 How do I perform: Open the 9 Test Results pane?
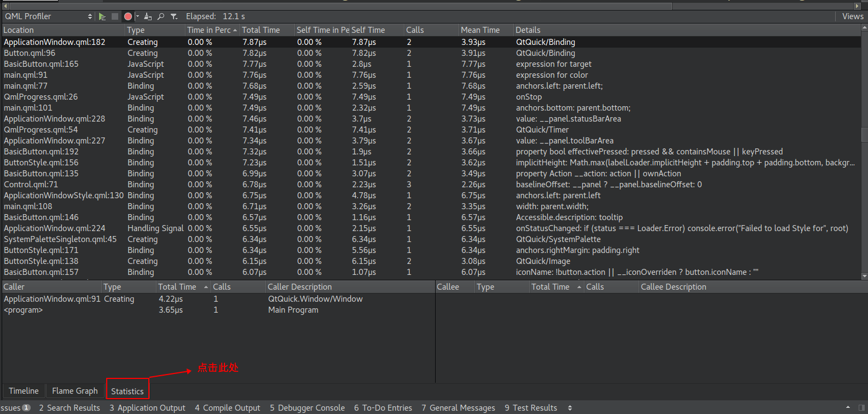pos(531,408)
